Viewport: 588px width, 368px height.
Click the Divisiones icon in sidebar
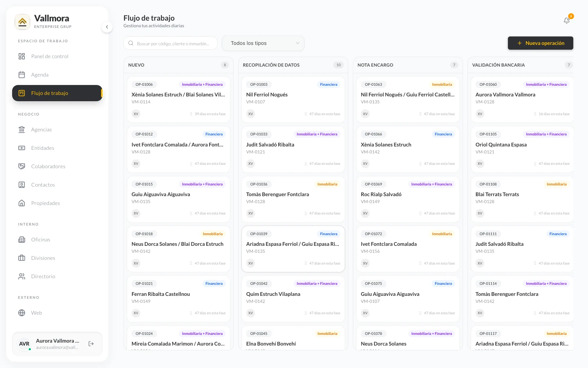[22, 258]
